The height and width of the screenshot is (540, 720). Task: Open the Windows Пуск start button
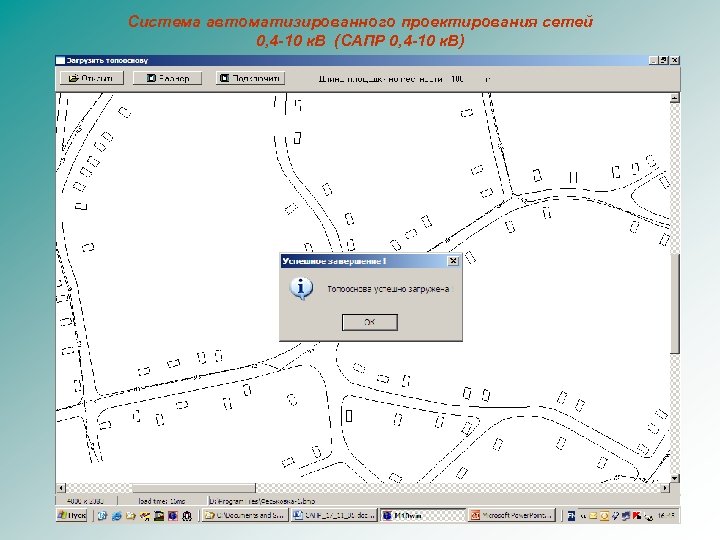coord(72,515)
